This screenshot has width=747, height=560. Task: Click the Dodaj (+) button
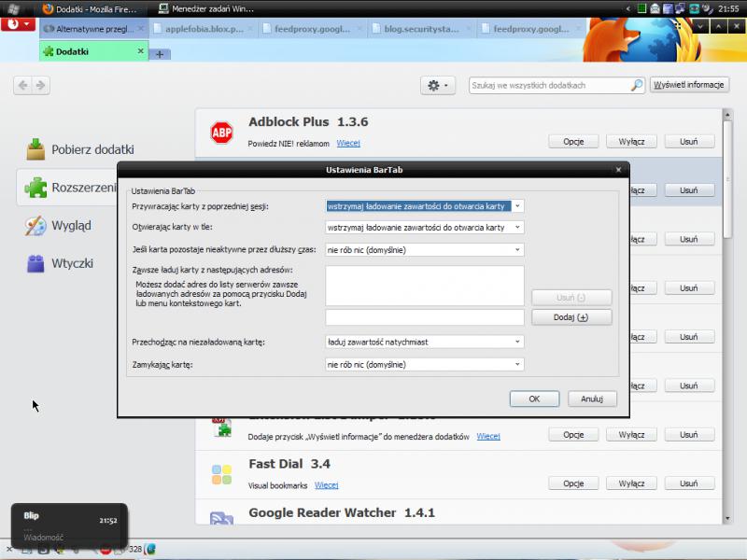[571, 317]
